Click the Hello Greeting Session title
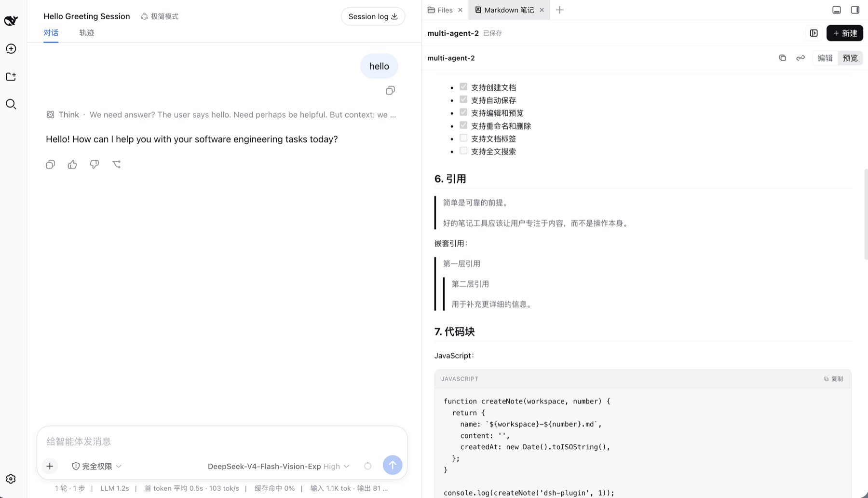 (87, 16)
